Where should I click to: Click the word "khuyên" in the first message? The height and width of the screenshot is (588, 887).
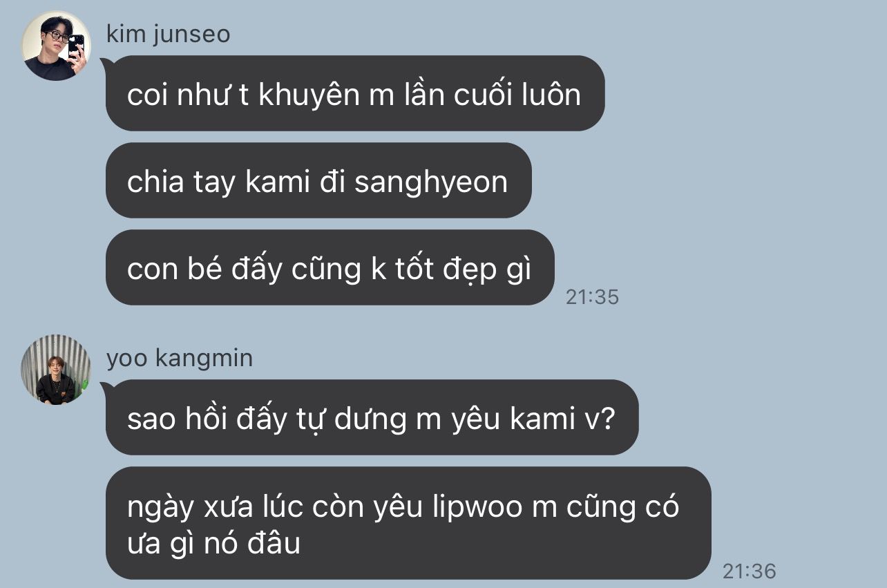point(309,96)
